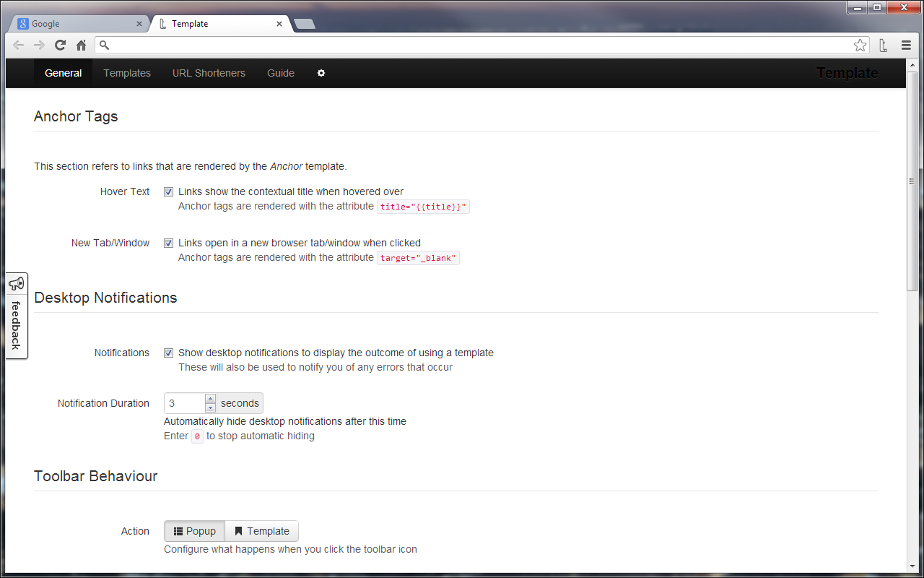Viewport: 924px width, 578px height.
Task: Click the Notification Duration label
Action: click(x=103, y=403)
